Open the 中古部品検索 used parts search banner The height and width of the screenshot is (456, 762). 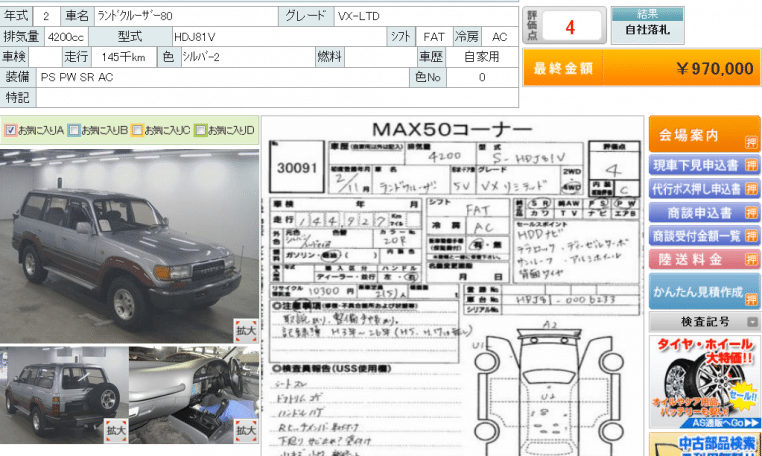(704, 443)
